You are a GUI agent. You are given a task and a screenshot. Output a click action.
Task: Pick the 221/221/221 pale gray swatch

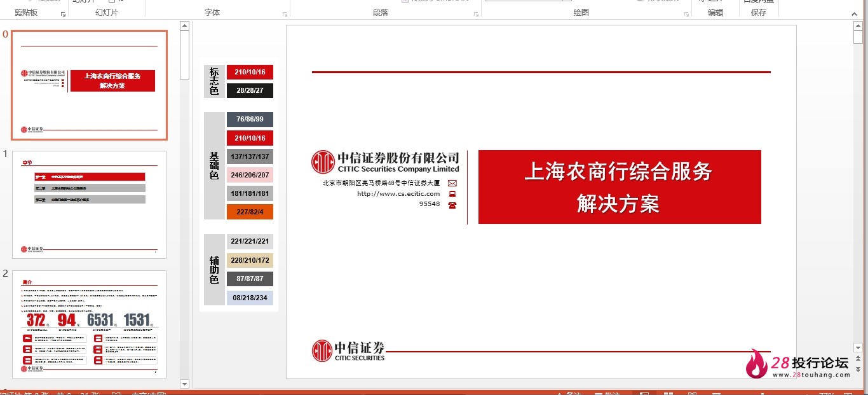pos(250,242)
